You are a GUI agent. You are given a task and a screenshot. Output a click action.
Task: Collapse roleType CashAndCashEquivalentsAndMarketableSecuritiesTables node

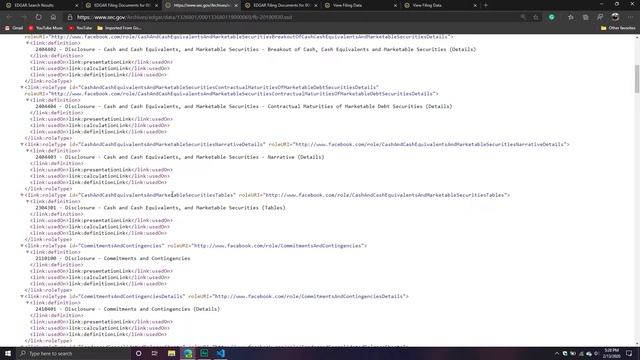click(22, 195)
